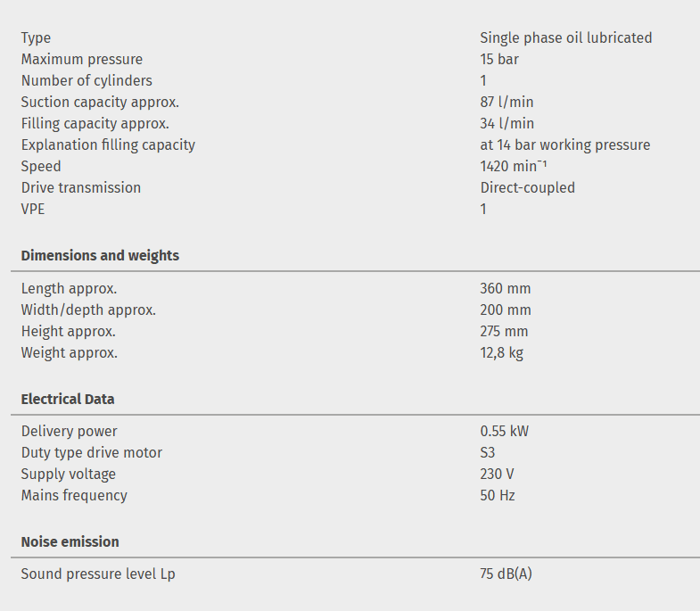The height and width of the screenshot is (611, 700).
Task: Click the Dimensions and weights section heading
Action: 100,255
